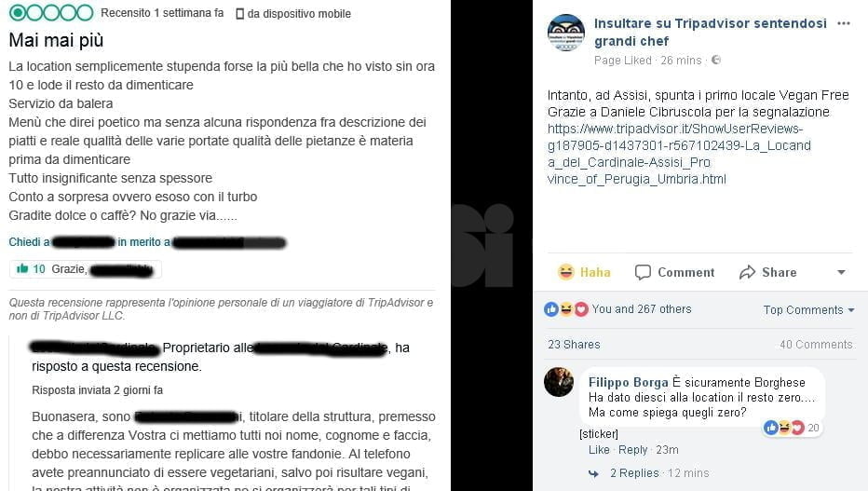Click the thumbs-up helpful vote icon

[22, 269]
